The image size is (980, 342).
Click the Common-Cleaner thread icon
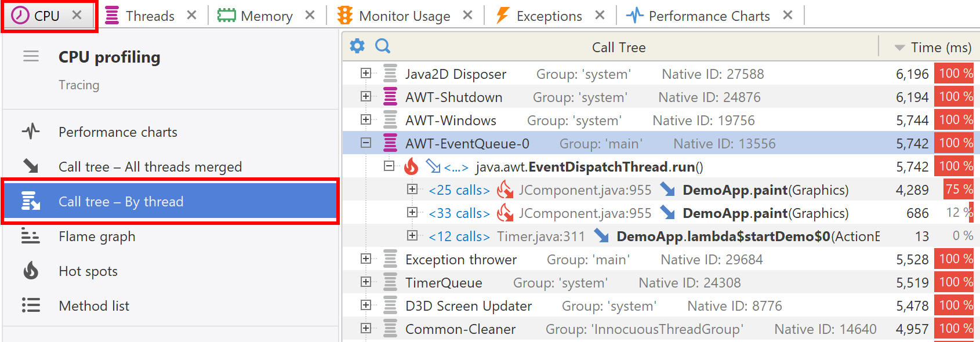pyautogui.click(x=390, y=329)
